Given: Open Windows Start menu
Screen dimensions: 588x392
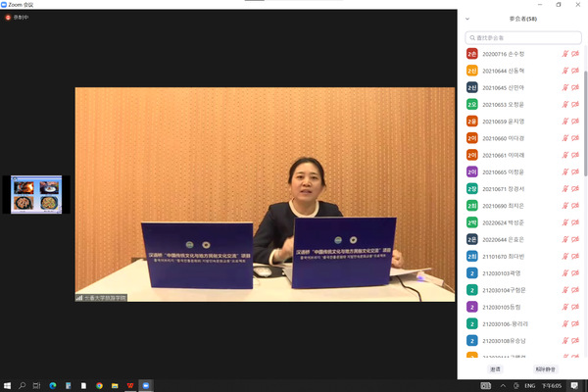Looking at the screenshot, I should [x=8, y=385].
